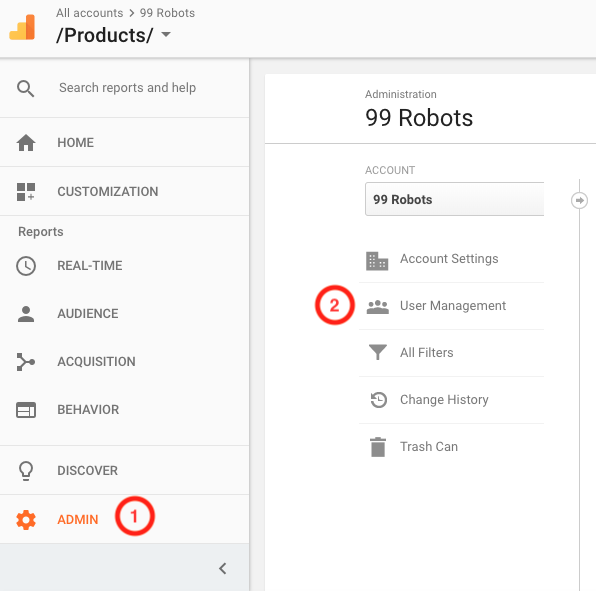The width and height of the screenshot is (596, 591).
Task: Click the search magnifier icon
Action: click(25, 89)
